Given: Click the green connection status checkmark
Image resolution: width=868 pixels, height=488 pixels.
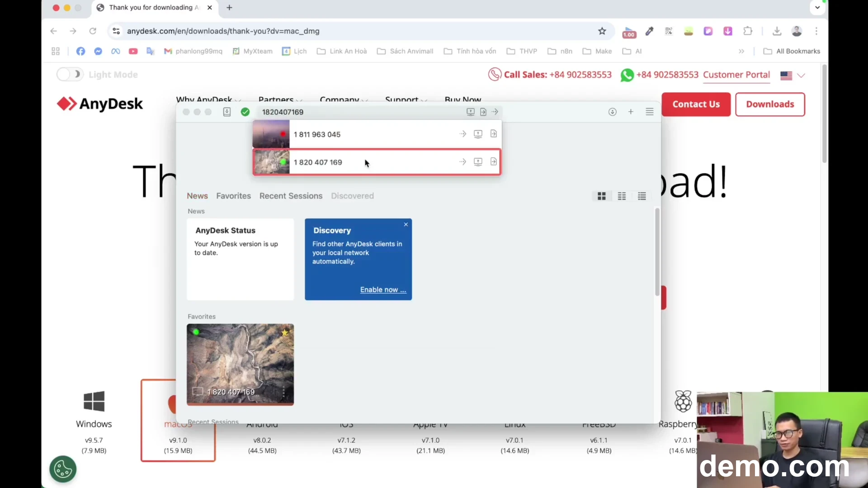Looking at the screenshot, I should (x=245, y=112).
